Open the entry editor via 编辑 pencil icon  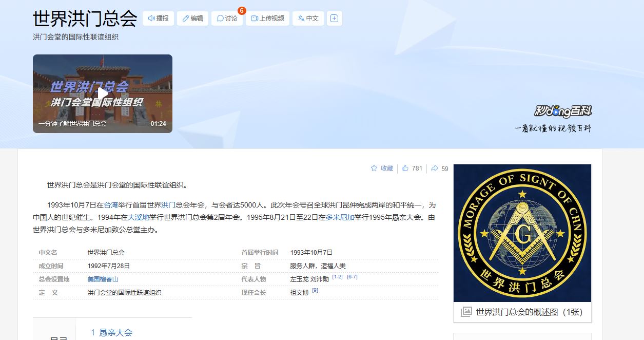point(186,18)
